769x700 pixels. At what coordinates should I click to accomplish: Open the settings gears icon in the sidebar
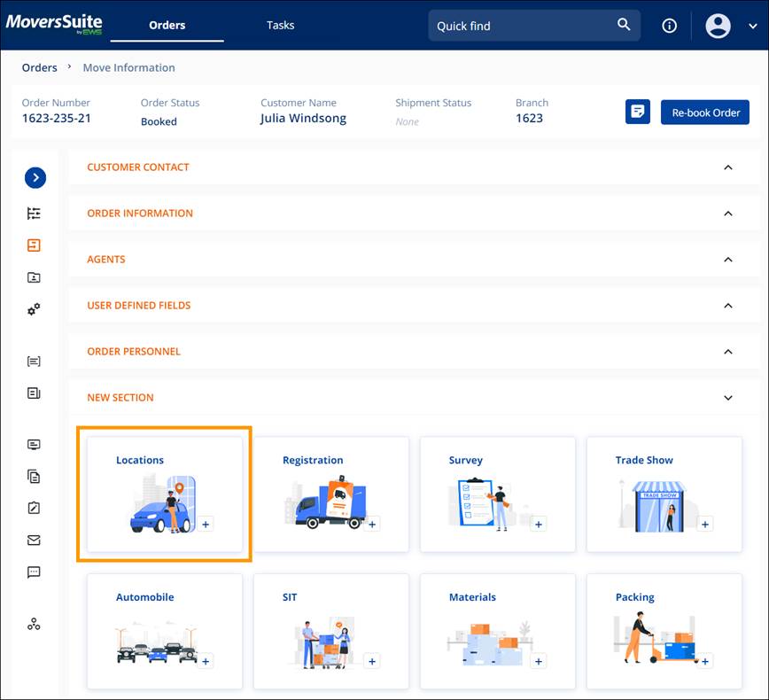click(x=33, y=309)
